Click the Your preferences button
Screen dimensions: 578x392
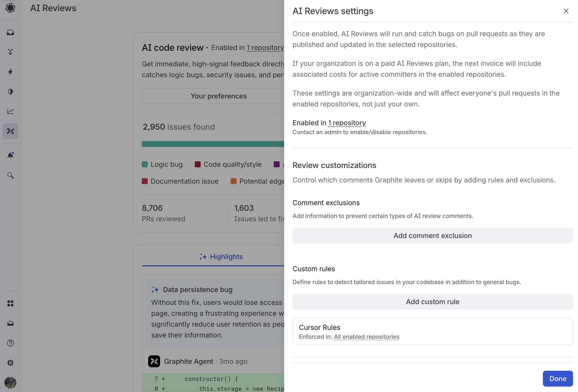[218, 96]
